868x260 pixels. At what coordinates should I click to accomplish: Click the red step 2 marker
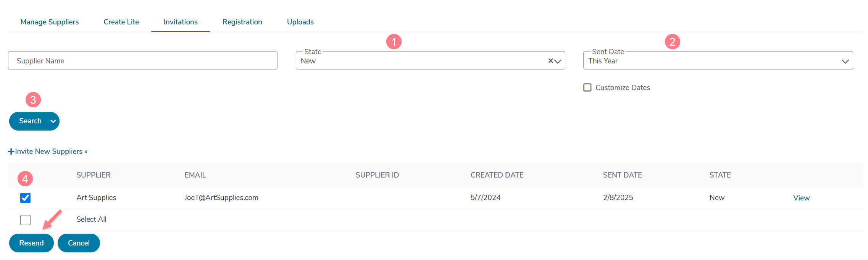672,42
